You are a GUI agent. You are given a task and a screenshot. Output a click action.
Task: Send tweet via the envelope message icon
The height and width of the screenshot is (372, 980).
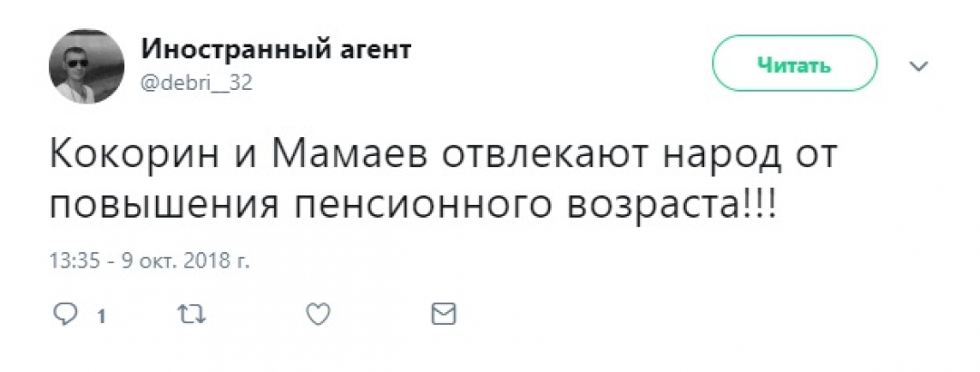click(442, 315)
